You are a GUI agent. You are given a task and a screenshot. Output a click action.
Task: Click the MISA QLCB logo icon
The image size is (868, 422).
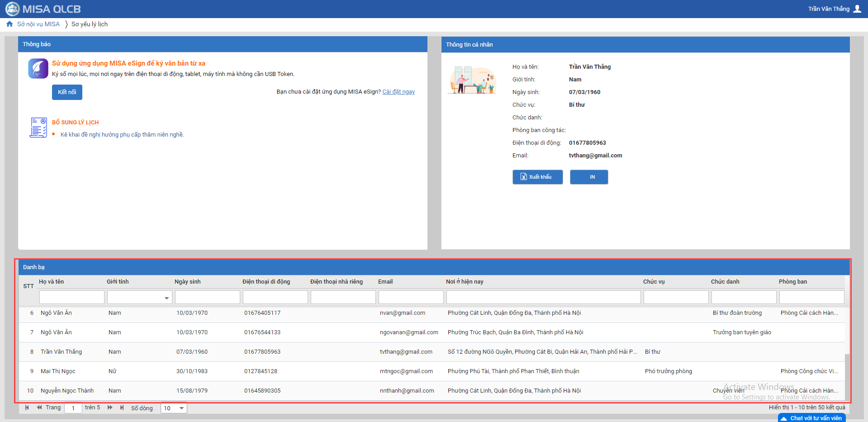pos(12,9)
